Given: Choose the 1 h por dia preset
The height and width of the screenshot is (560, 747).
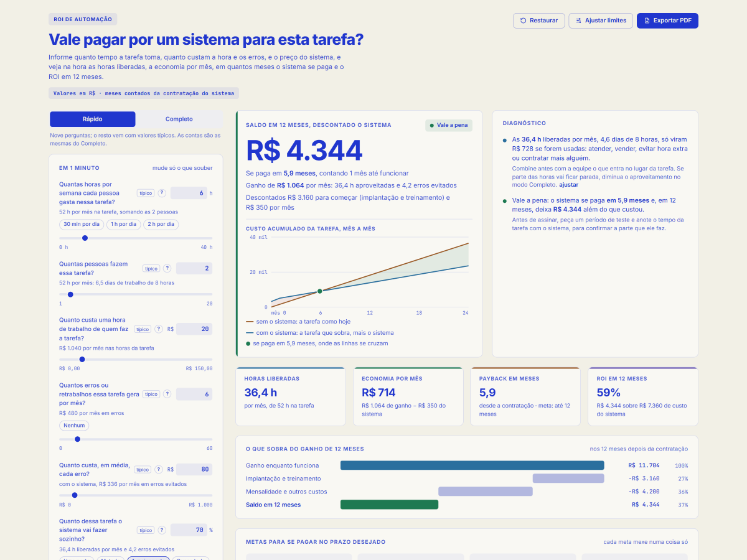Looking at the screenshot, I should 123,224.
